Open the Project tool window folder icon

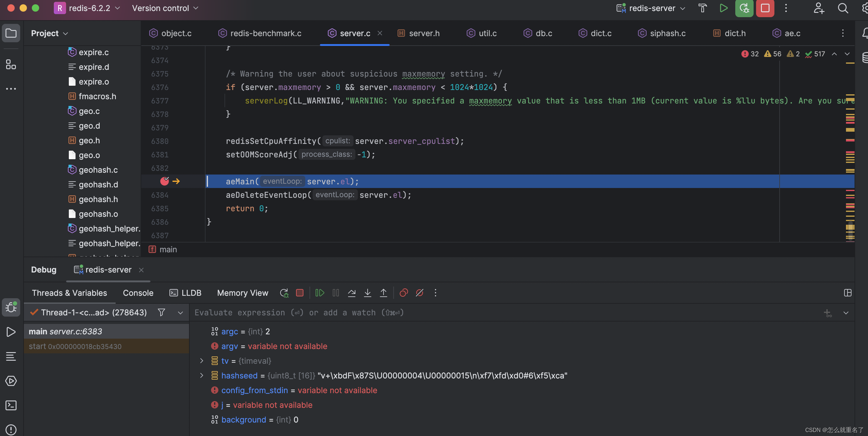11,33
